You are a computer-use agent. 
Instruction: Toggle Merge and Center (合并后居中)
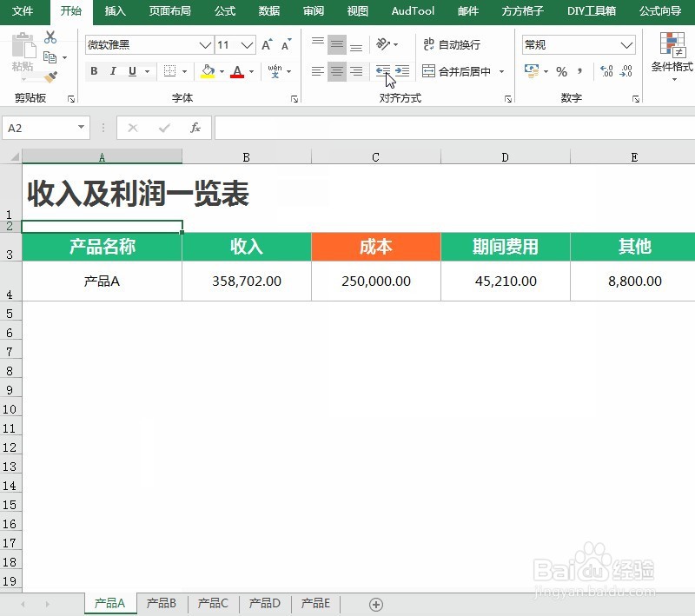pyautogui.click(x=457, y=71)
